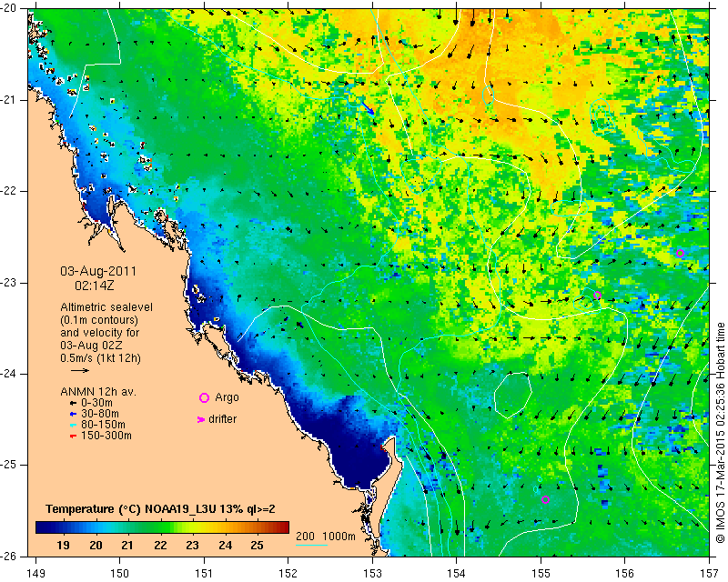Click the time label "02:14Z"
The image size is (728, 582).
[95, 286]
